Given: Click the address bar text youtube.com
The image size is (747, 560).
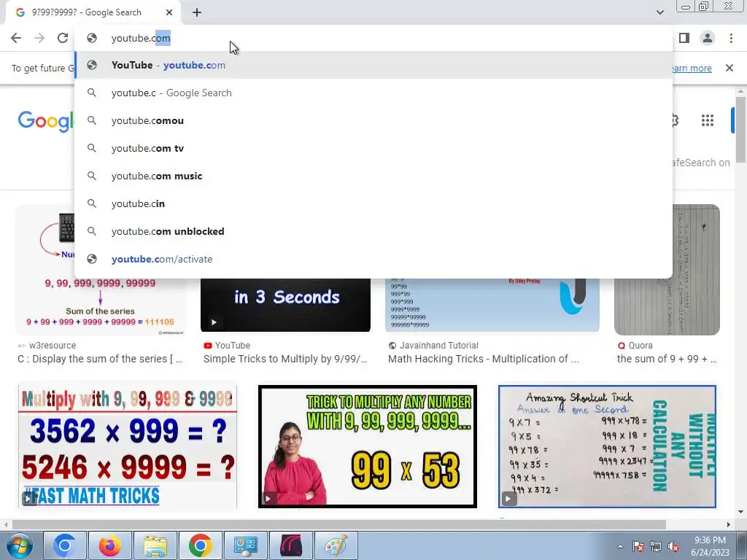Looking at the screenshot, I should [141, 38].
